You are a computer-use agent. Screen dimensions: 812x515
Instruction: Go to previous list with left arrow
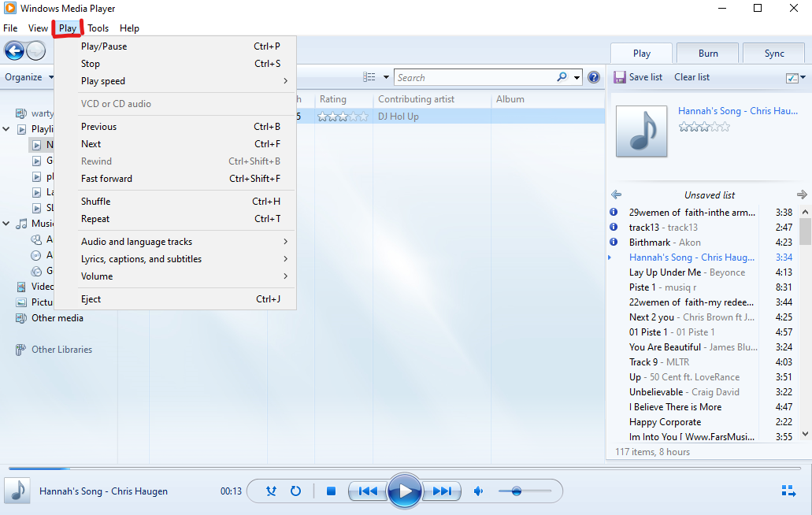pos(616,195)
